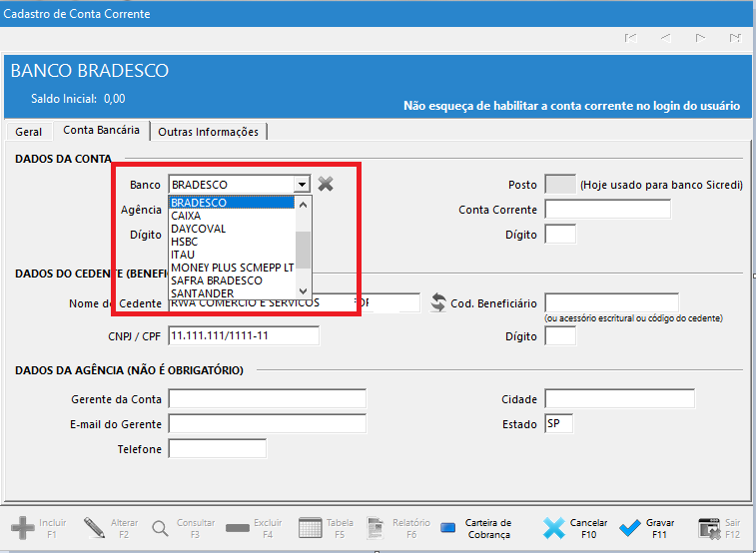The image size is (756, 553).
Task: Click the Consultar F3 magnifier icon
Action: 160,528
